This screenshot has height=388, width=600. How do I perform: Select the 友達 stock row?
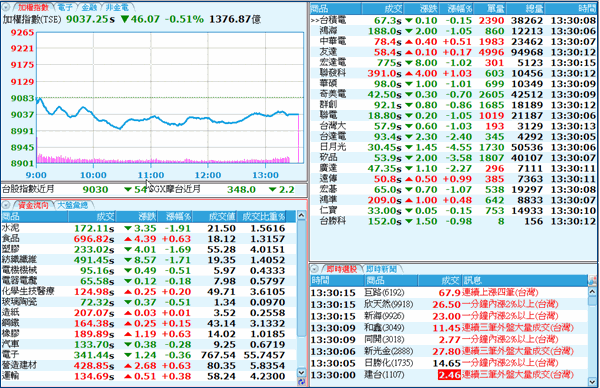pos(453,52)
